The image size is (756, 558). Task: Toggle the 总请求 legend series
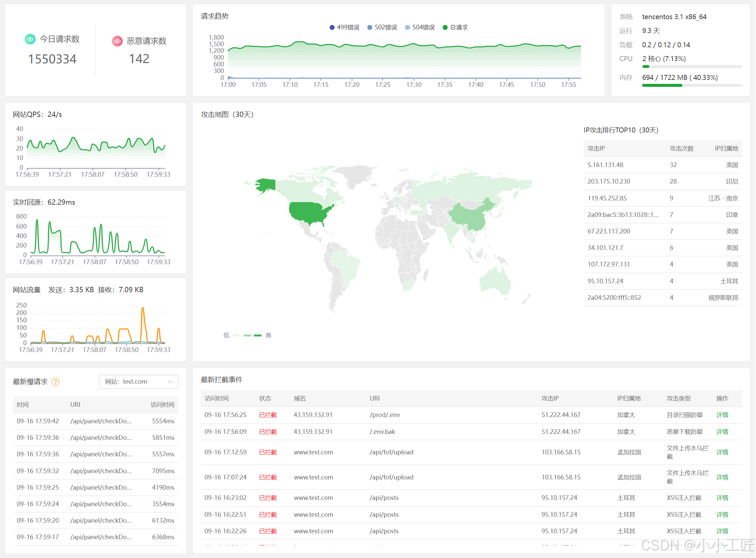[455, 27]
